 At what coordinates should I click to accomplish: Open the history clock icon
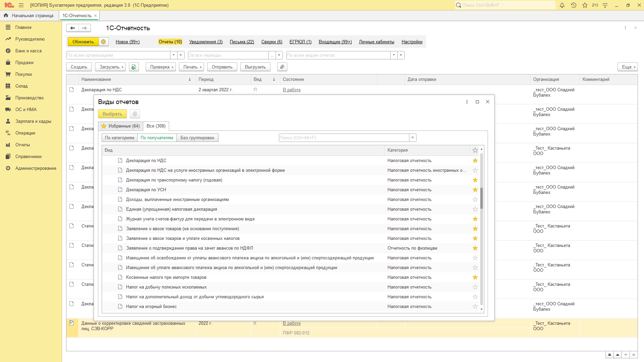pyautogui.click(x=574, y=5)
